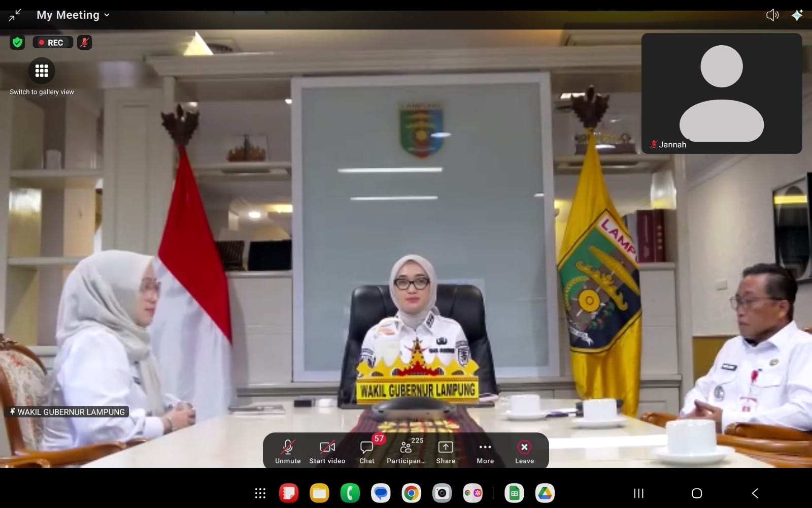Unmute the microphone in the meeting toolbar
Viewport: 812px width, 508px height.
click(288, 451)
